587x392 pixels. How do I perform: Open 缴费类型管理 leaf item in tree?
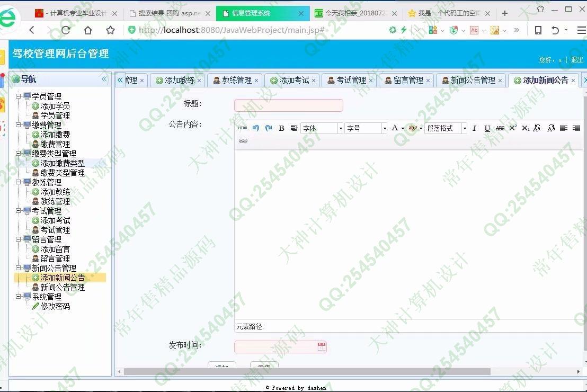click(62, 173)
